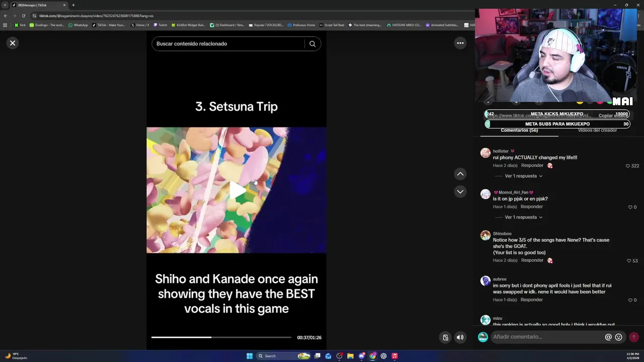Open the Kick bookmark
This screenshot has width=644, height=362.
(20, 25)
